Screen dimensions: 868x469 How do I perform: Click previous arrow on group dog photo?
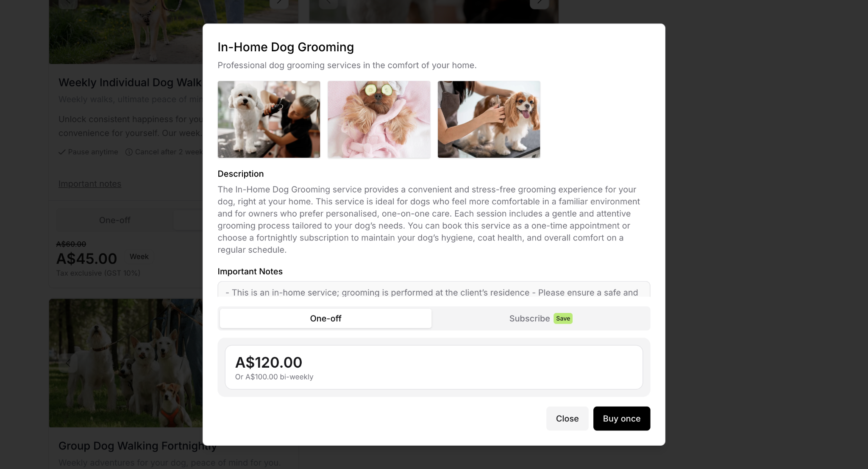(68, 363)
